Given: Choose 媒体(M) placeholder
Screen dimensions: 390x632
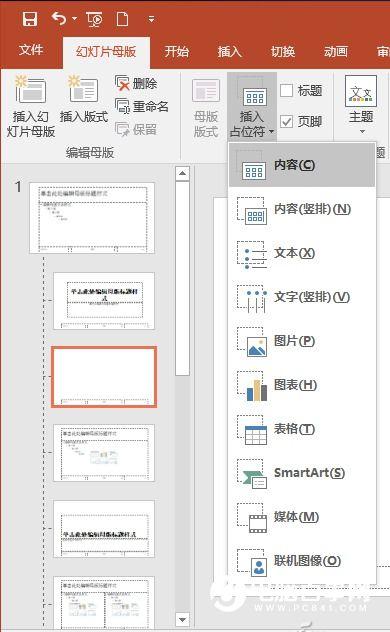Looking at the screenshot, I should click(302, 517).
